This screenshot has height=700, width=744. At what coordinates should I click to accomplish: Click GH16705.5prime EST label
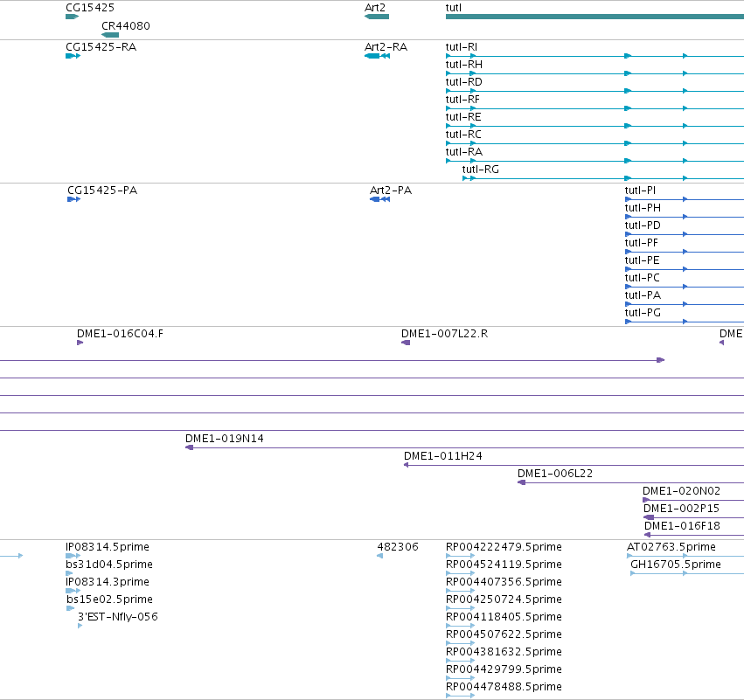tap(676, 565)
